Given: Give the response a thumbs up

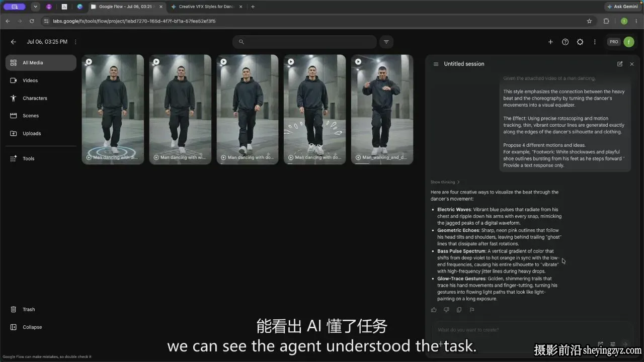Looking at the screenshot, I should 434,310.
